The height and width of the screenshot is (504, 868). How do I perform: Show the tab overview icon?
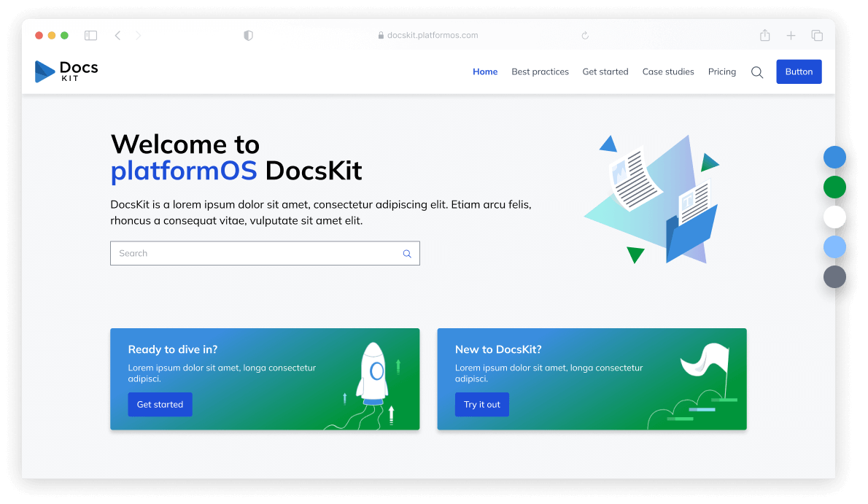(817, 35)
